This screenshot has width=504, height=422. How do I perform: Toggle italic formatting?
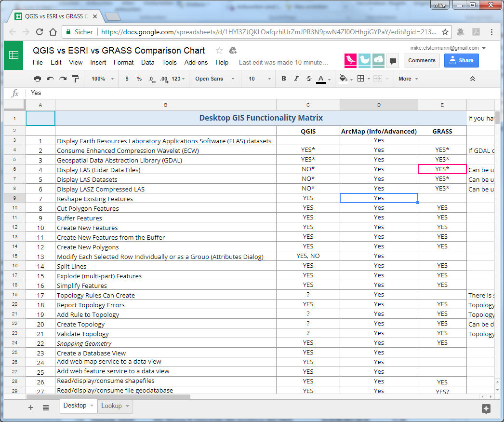click(x=296, y=79)
